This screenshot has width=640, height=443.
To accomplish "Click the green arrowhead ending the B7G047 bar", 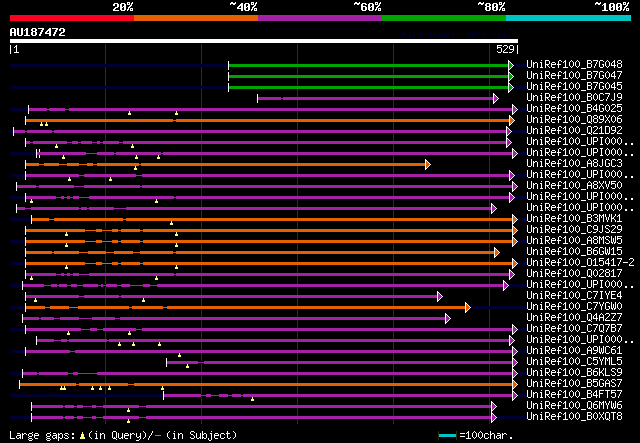I will [x=511, y=76].
